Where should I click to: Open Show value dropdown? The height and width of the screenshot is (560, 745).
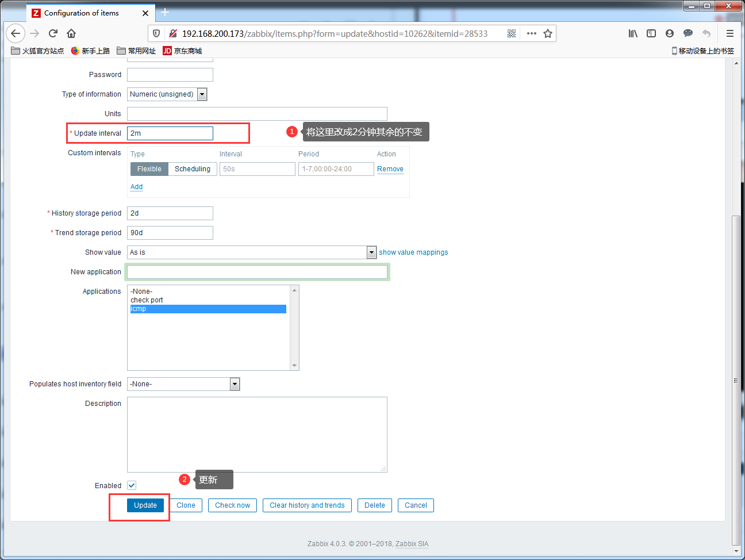[252, 252]
